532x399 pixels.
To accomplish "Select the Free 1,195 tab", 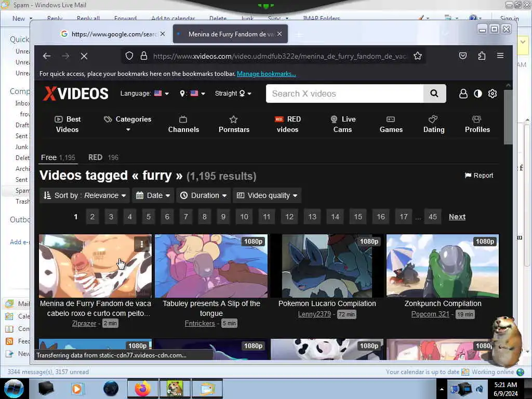I will tap(58, 157).
